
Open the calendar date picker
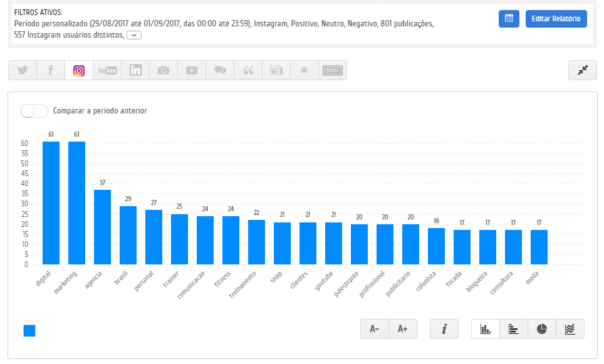click(509, 19)
